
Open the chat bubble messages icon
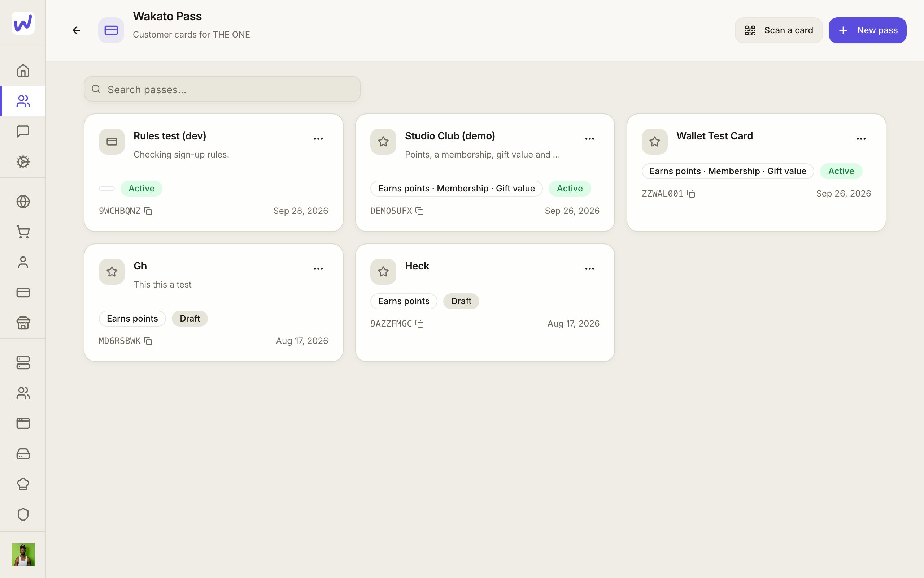[23, 131]
